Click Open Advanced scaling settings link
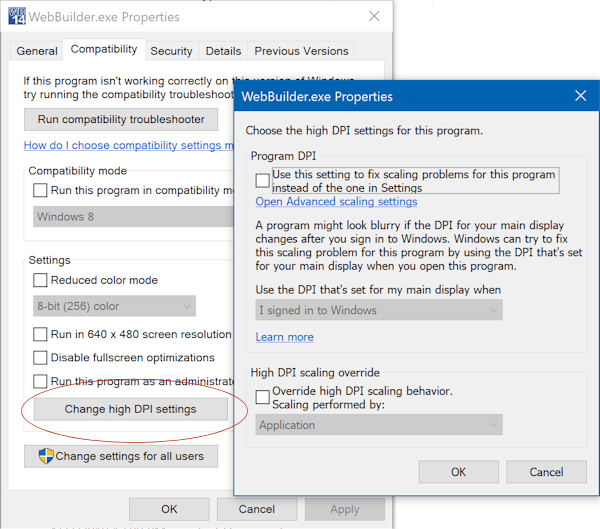The height and width of the screenshot is (529, 600). pos(336,201)
